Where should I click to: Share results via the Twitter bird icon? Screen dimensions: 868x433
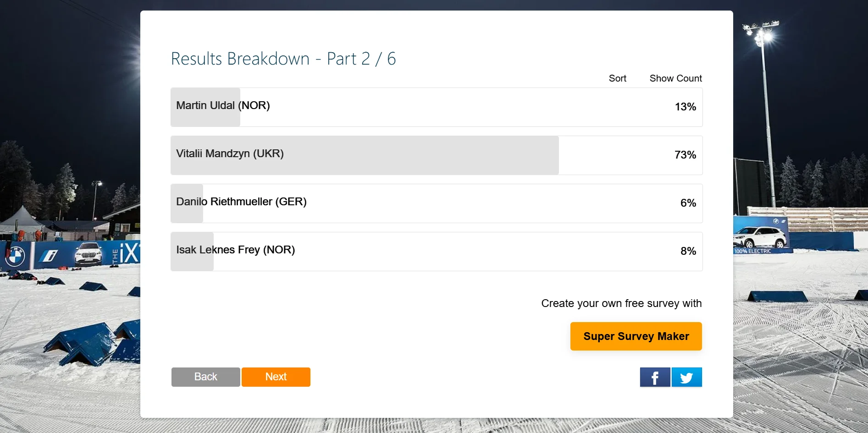tap(686, 377)
